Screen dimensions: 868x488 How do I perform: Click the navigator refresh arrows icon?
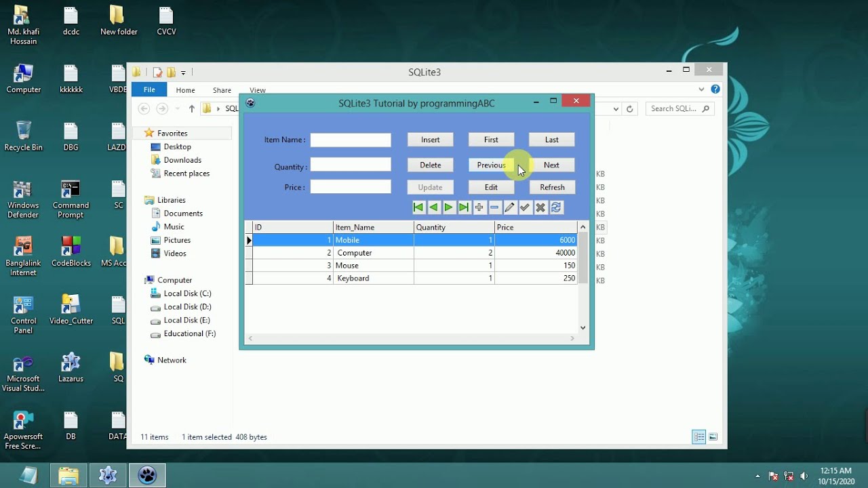click(x=556, y=207)
